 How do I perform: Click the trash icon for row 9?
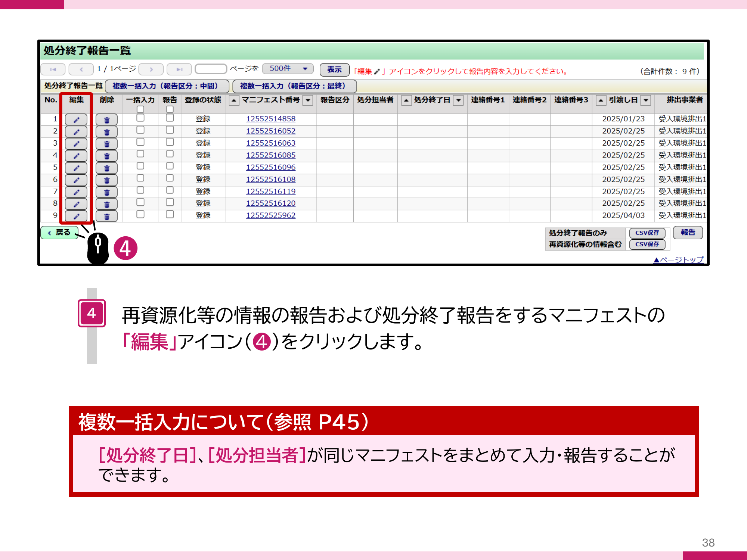(x=106, y=216)
